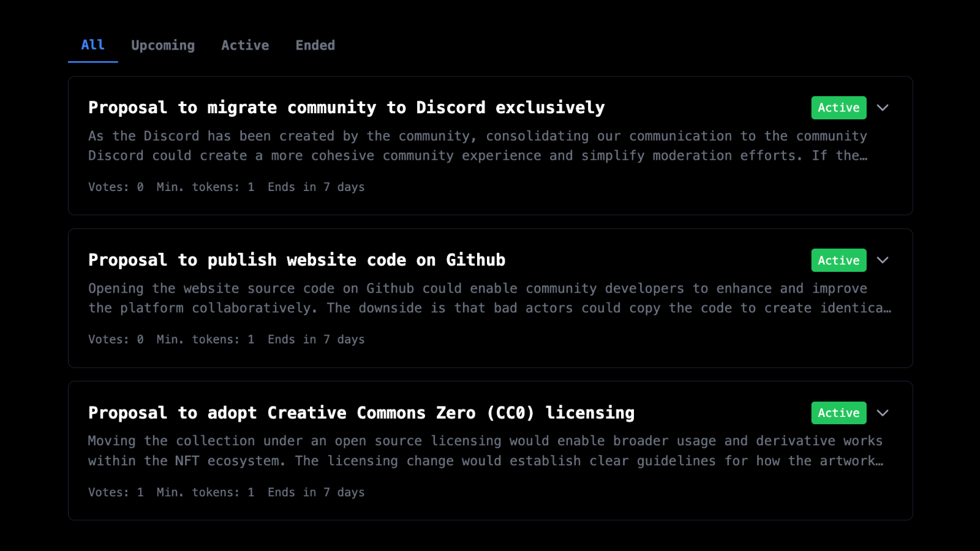The width and height of the screenshot is (980, 551).
Task: Expand the Github publish proposal chevron
Action: (x=883, y=260)
